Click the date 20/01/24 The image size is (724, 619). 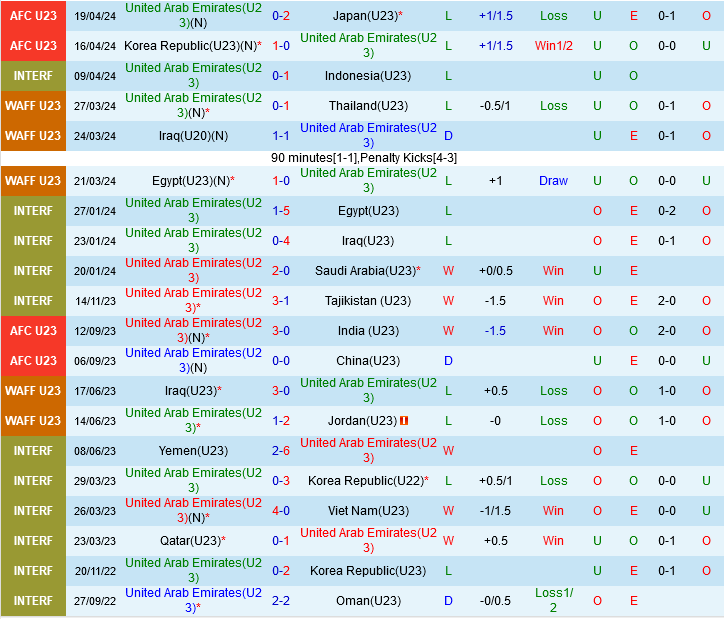(x=95, y=271)
